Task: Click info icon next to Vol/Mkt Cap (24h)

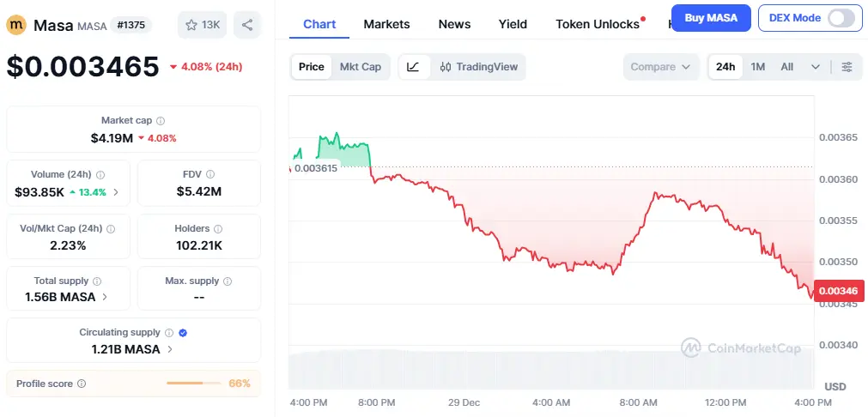Action: (111, 228)
